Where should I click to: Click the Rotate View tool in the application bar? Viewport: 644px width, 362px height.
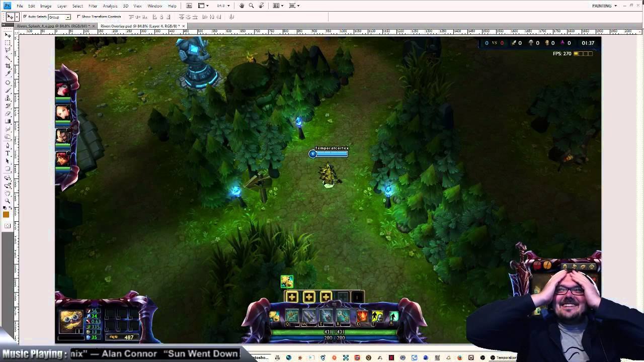point(261,6)
